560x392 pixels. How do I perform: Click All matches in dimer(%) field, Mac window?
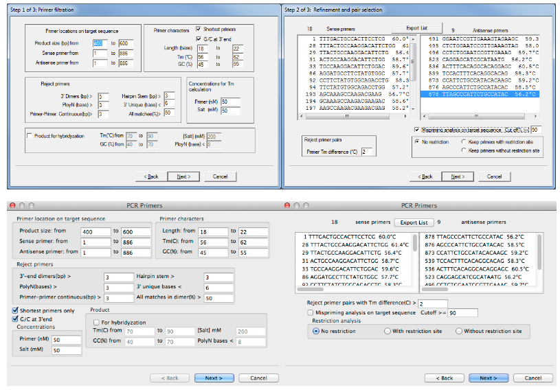(219, 298)
